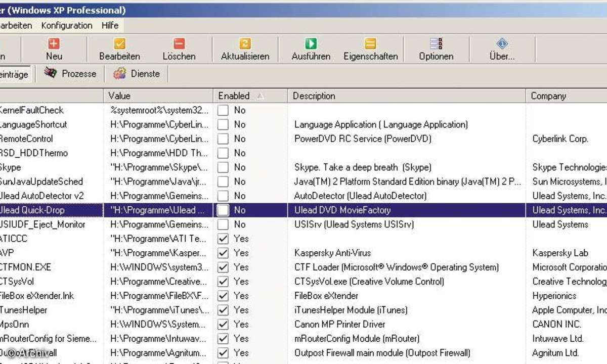Select 'PowerDVD RC Service (PowerDVD)' description

pos(363,139)
